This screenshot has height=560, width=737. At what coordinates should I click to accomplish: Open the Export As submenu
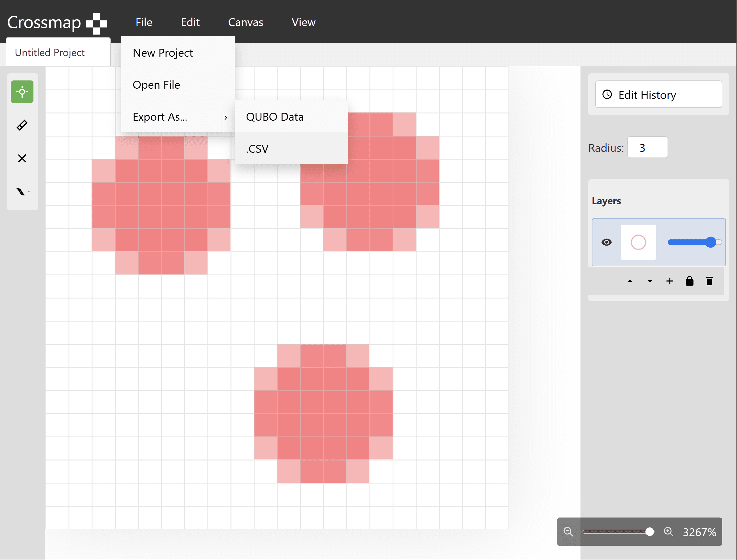pyautogui.click(x=160, y=117)
